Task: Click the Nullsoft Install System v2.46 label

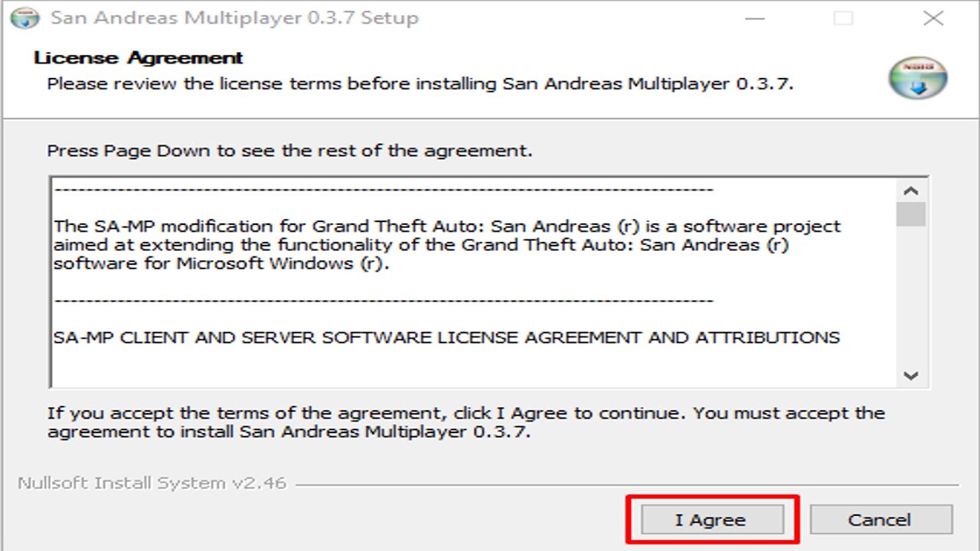Action: coord(152,484)
